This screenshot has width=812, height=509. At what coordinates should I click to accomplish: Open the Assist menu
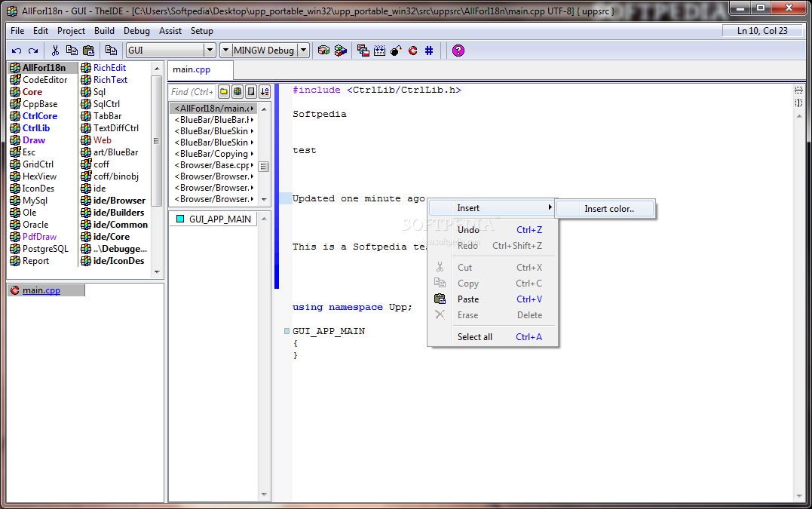click(170, 31)
